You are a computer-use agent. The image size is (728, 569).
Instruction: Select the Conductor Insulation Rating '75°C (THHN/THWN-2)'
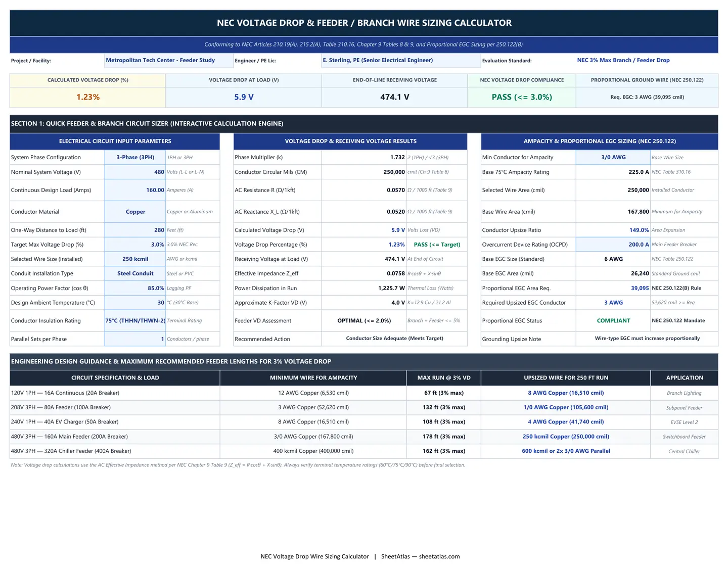135,320
